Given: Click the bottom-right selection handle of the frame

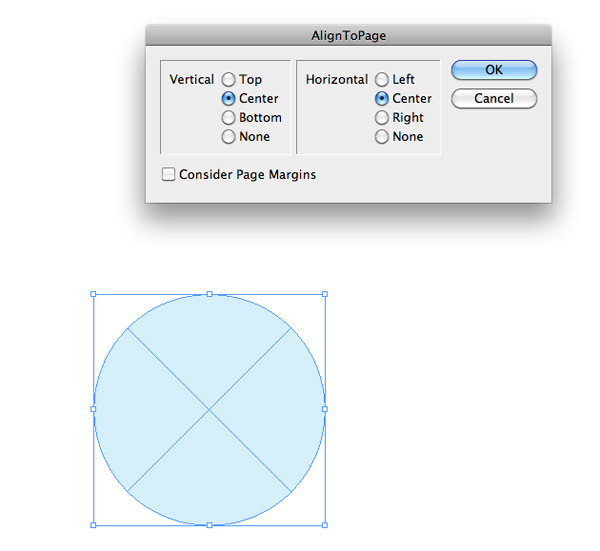Looking at the screenshot, I should pos(325,525).
